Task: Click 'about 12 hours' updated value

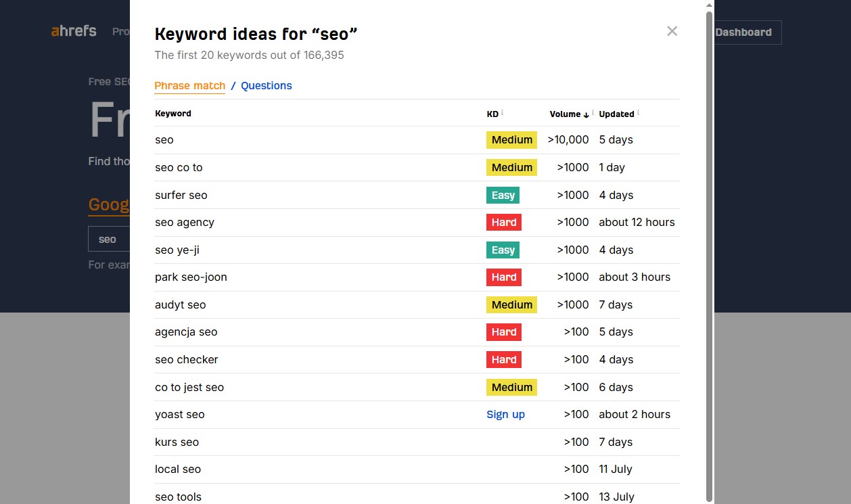Action: coord(637,223)
